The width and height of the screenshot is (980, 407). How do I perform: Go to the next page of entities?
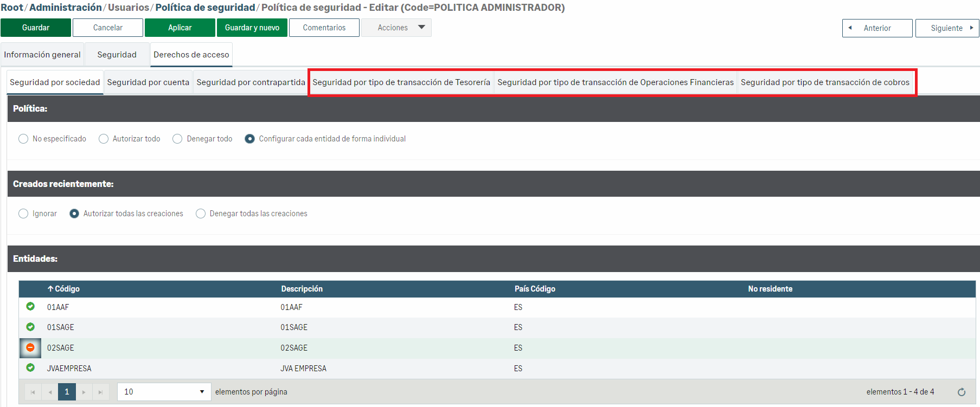click(84, 392)
